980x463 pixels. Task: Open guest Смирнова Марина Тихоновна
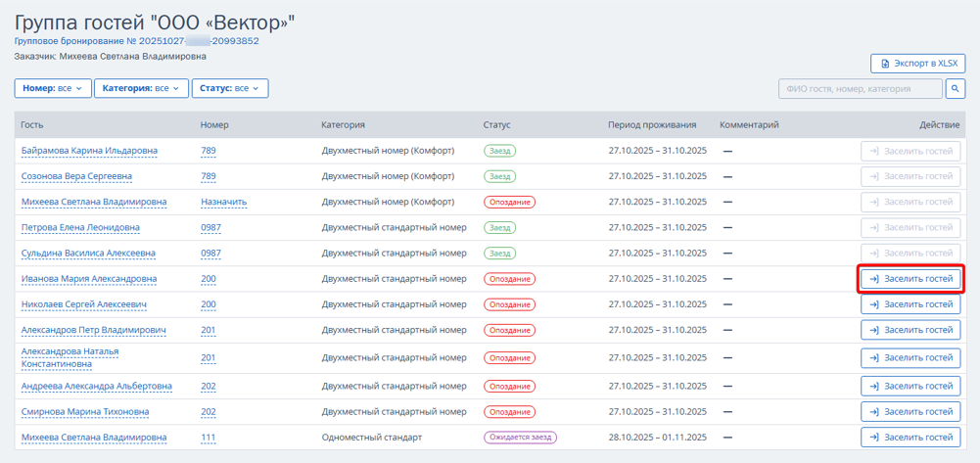point(85,412)
